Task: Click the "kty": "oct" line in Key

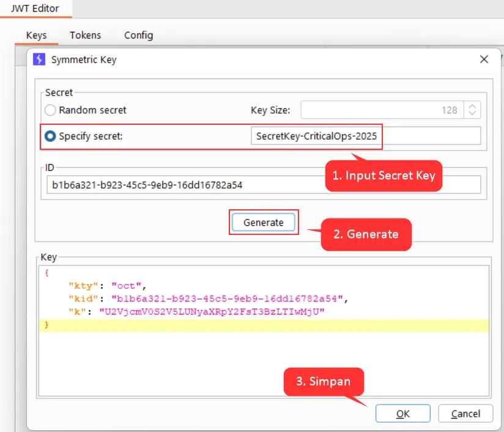Action: pos(108,286)
